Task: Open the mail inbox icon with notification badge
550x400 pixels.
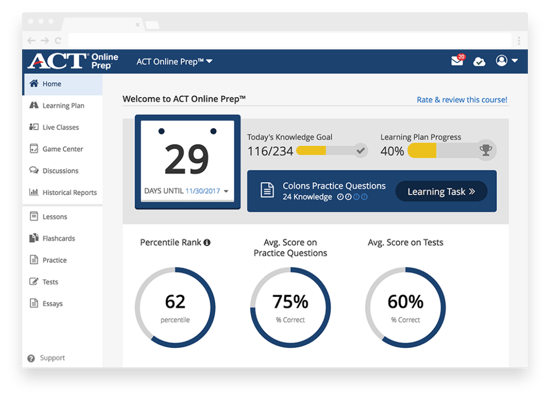Action: pyautogui.click(x=458, y=60)
